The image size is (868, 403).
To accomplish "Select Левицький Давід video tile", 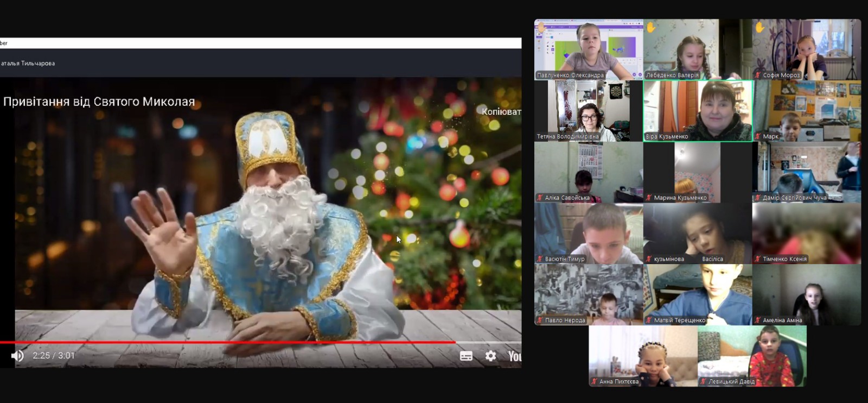I will coord(752,356).
